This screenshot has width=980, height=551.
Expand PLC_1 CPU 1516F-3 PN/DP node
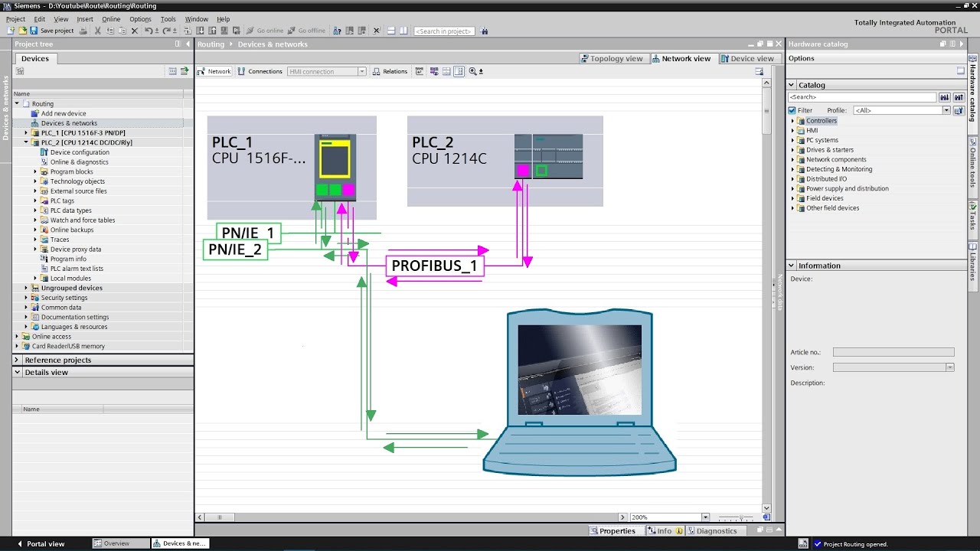(x=26, y=132)
